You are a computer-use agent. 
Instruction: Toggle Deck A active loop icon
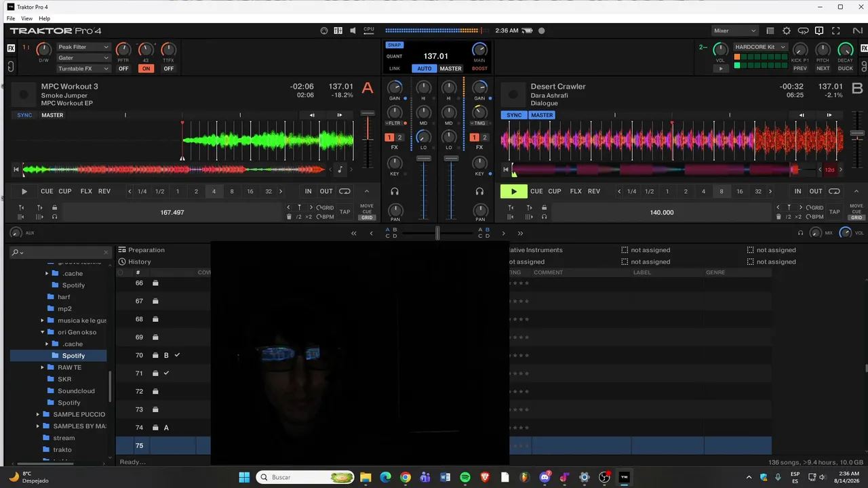click(x=344, y=191)
